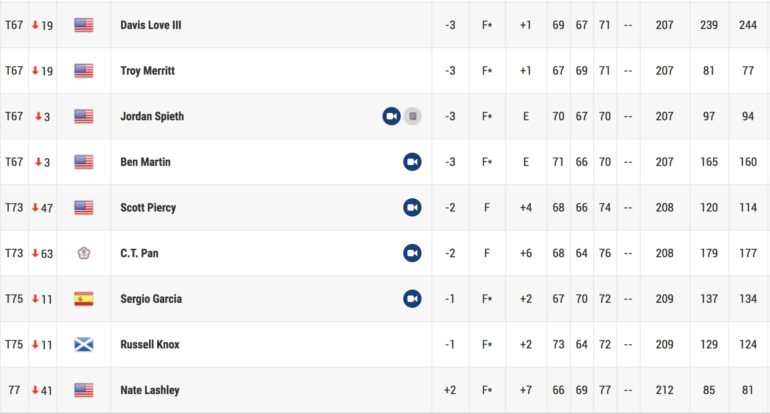Select Ben Martin's name link
Screen dimensions: 770x414
(x=145, y=162)
